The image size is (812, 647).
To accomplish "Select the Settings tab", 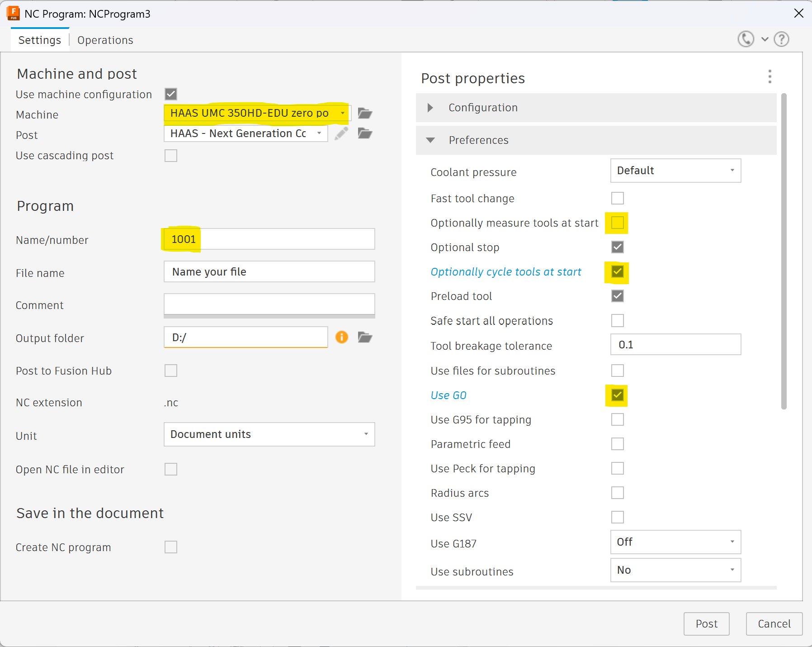I will point(40,40).
